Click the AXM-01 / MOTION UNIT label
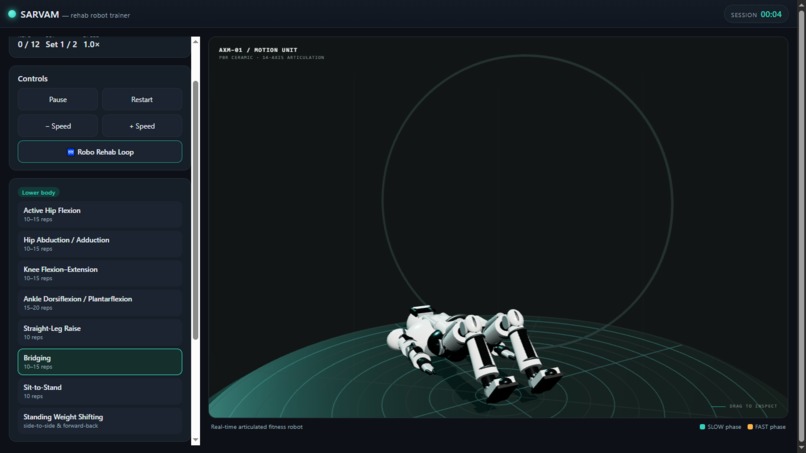The height and width of the screenshot is (453, 806). coord(258,50)
